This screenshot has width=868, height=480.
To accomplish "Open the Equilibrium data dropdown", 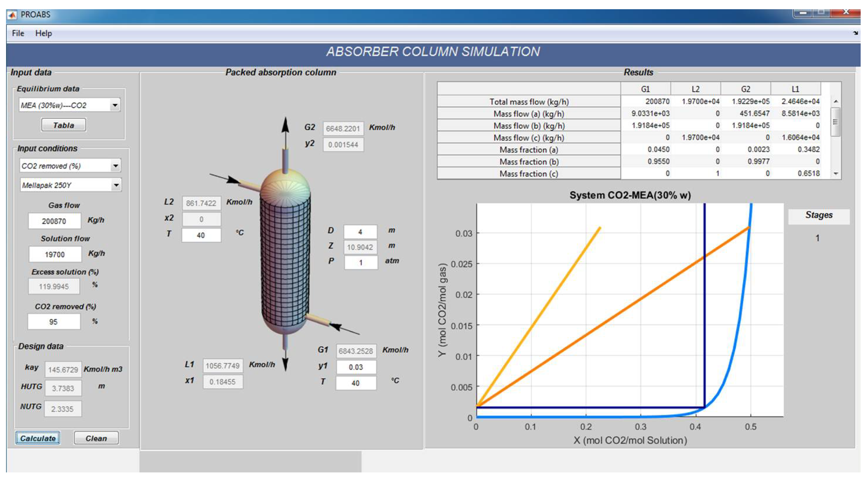I will 115,105.
